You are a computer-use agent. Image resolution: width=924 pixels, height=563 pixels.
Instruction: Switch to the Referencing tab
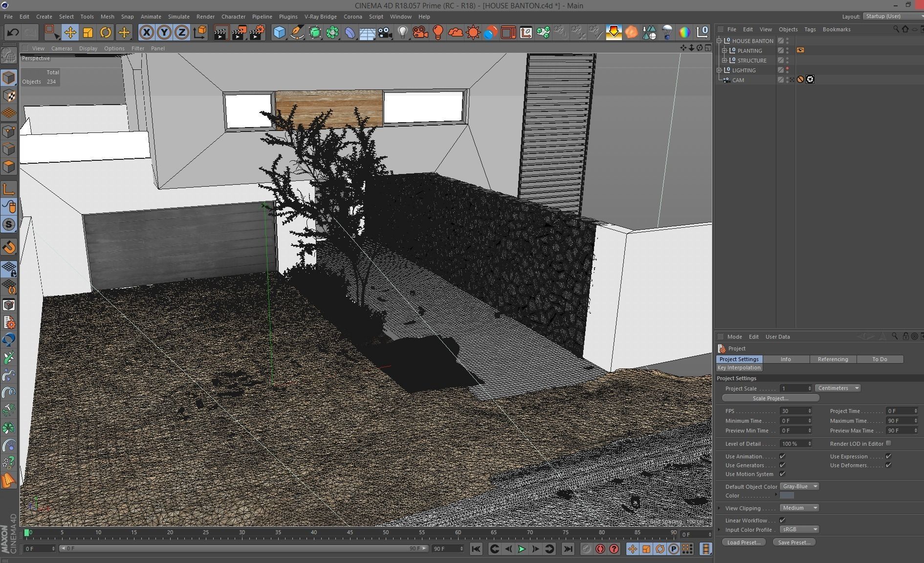pyautogui.click(x=833, y=359)
